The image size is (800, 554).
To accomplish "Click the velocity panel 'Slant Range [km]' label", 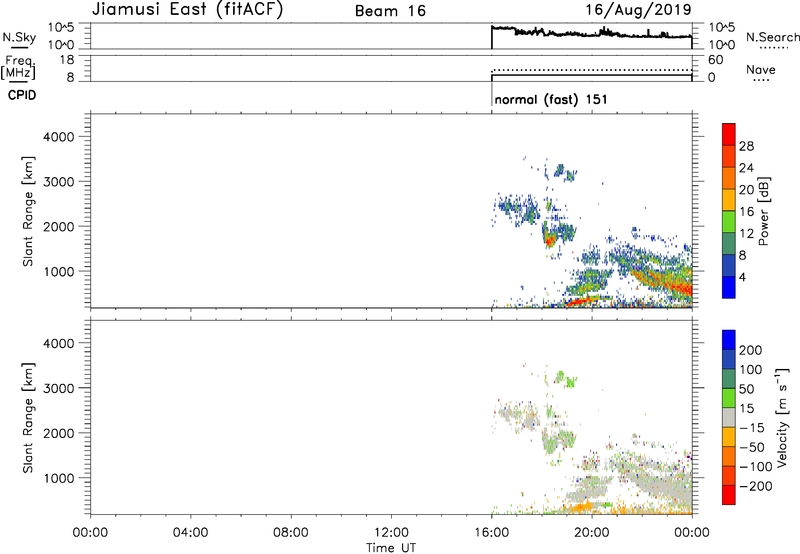I will click(28, 418).
